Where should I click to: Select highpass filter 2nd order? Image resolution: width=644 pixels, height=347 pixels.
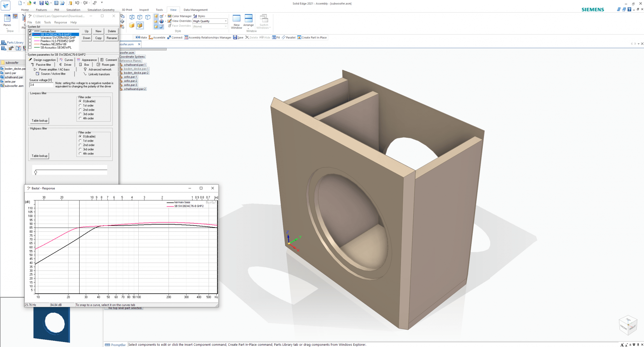point(80,145)
